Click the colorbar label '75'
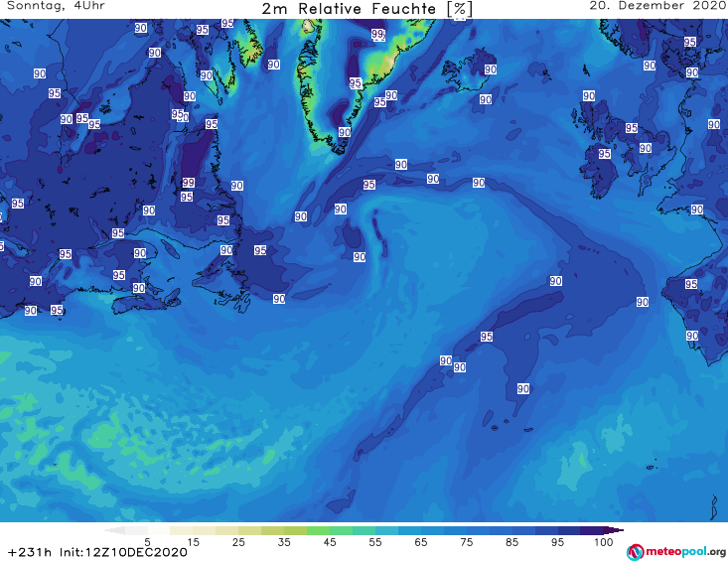728x562 pixels. [467, 542]
